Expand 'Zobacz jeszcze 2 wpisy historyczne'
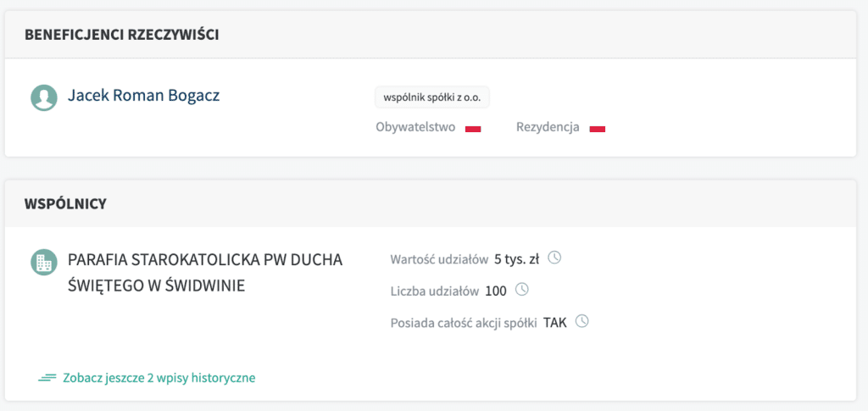 (x=159, y=378)
